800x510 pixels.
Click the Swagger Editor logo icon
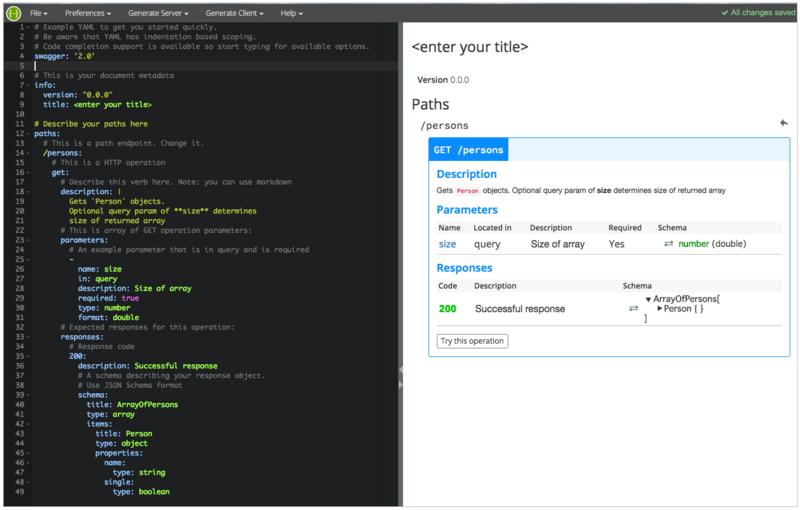click(13, 13)
